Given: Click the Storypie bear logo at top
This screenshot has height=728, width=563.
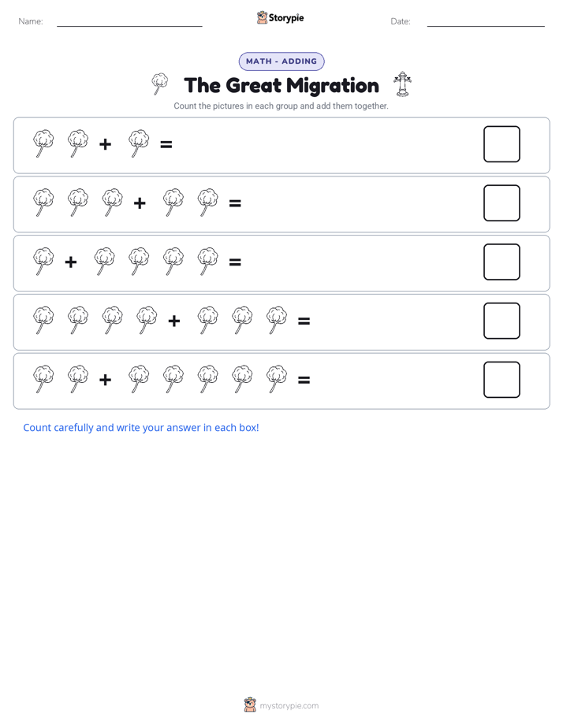Looking at the screenshot, I should click(x=262, y=17).
